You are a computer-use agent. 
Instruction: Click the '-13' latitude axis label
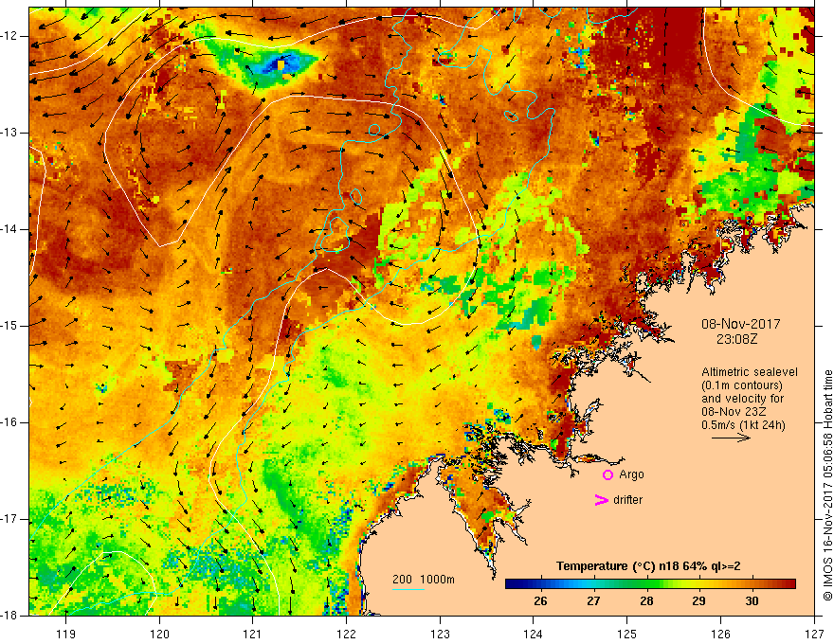[10, 133]
